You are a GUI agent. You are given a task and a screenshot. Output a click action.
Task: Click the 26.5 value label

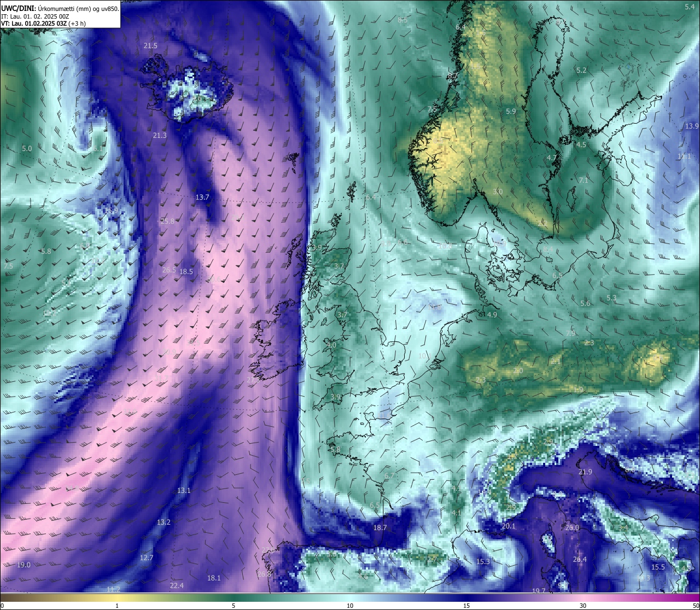coord(169,270)
